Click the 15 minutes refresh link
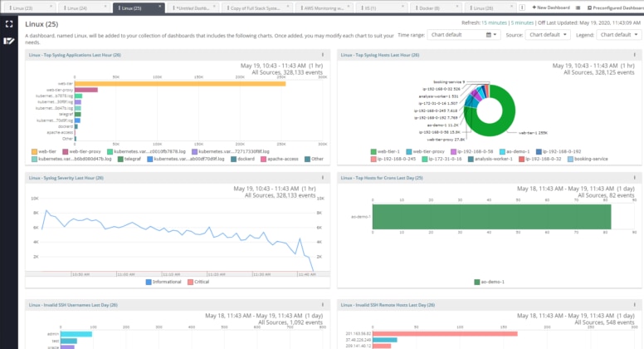The height and width of the screenshot is (349, 644). [x=496, y=23]
